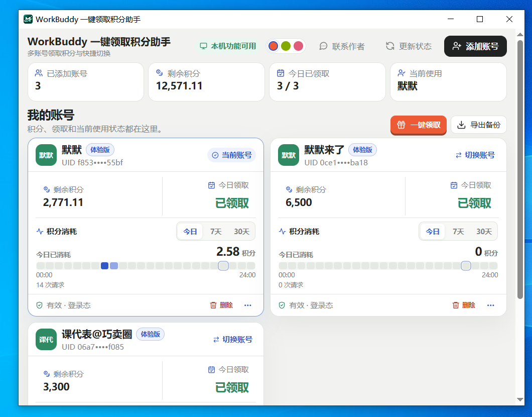This screenshot has height=417, width=532.
Task: Select 30天 tab in 默默 card
Action: tap(241, 232)
